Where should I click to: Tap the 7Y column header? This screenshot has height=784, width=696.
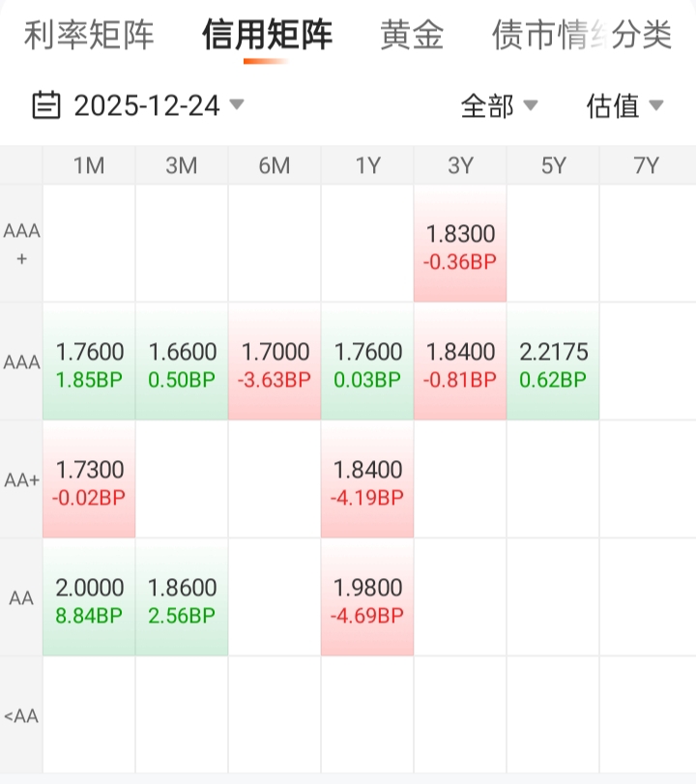tap(646, 165)
